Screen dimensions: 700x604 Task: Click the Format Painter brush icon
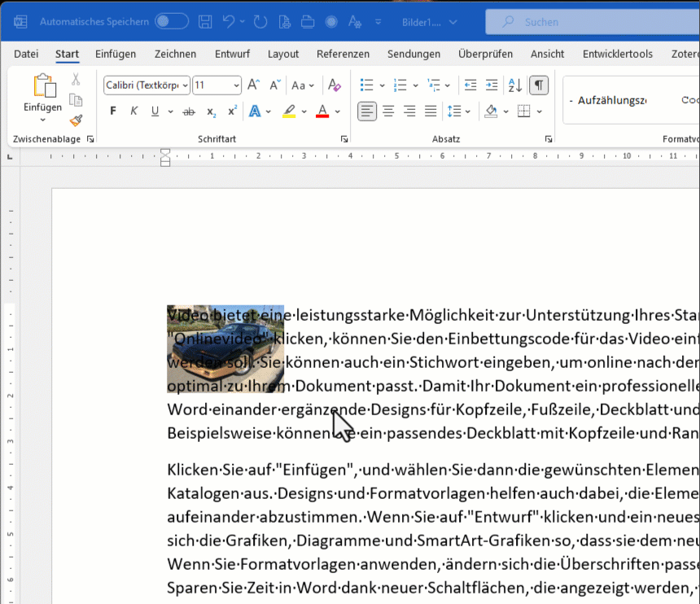[76, 120]
